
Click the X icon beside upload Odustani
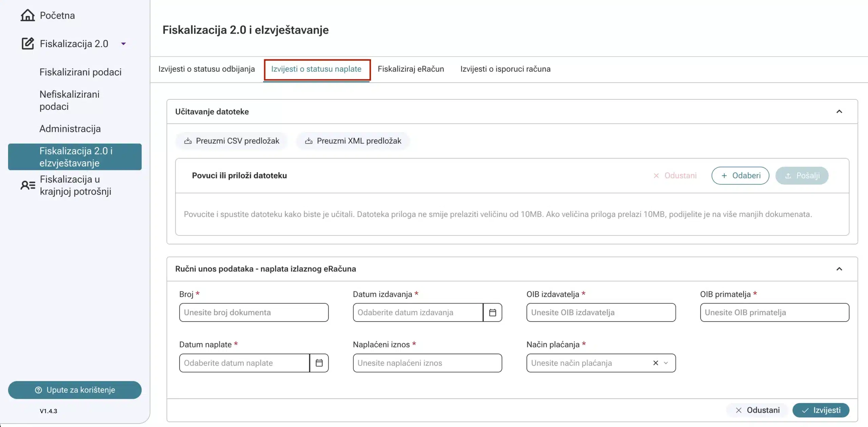click(x=656, y=176)
